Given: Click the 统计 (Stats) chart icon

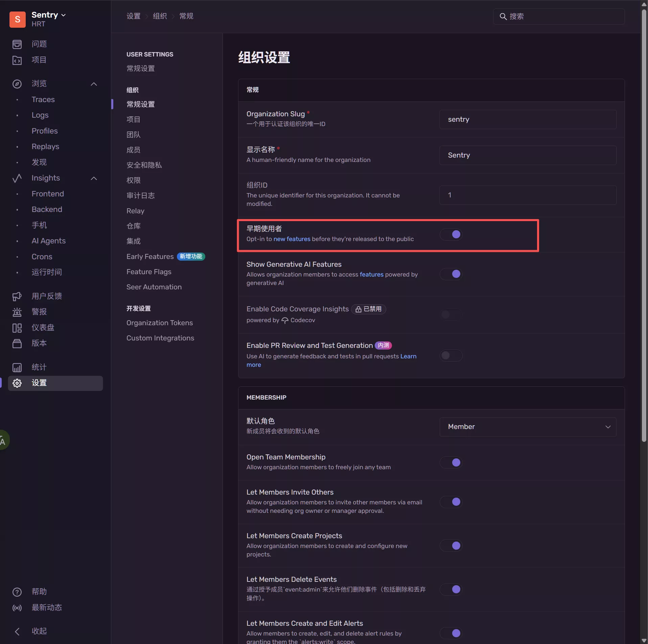Looking at the screenshot, I should [17, 367].
